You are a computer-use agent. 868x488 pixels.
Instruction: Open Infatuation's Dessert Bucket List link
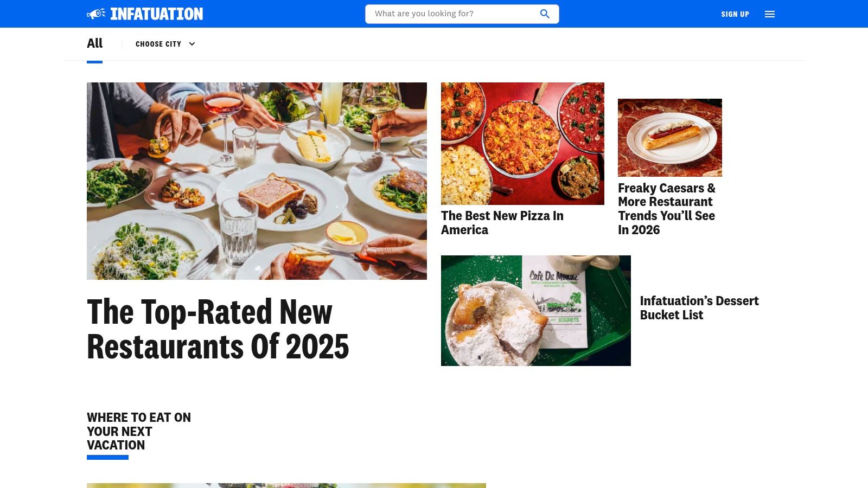(699, 308)
